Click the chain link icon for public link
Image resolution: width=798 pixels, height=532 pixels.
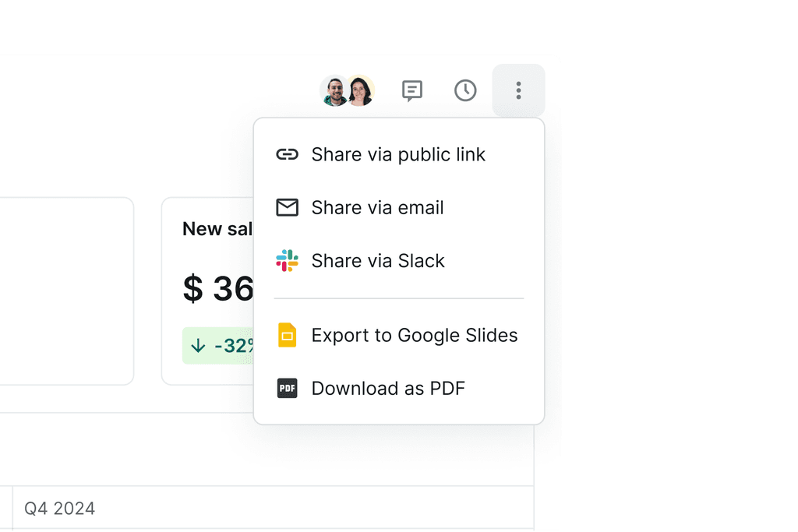288,154
